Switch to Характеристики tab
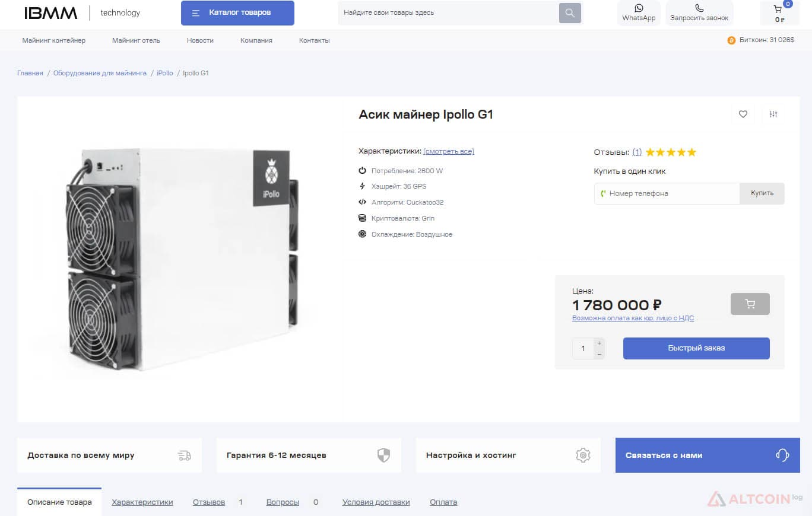The image size is (812, 516). coord(142,502)
